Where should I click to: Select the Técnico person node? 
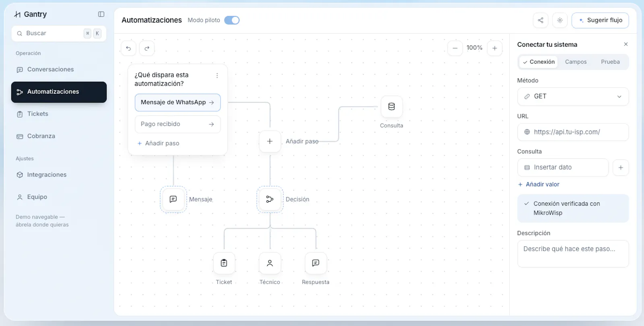(270, 263)
